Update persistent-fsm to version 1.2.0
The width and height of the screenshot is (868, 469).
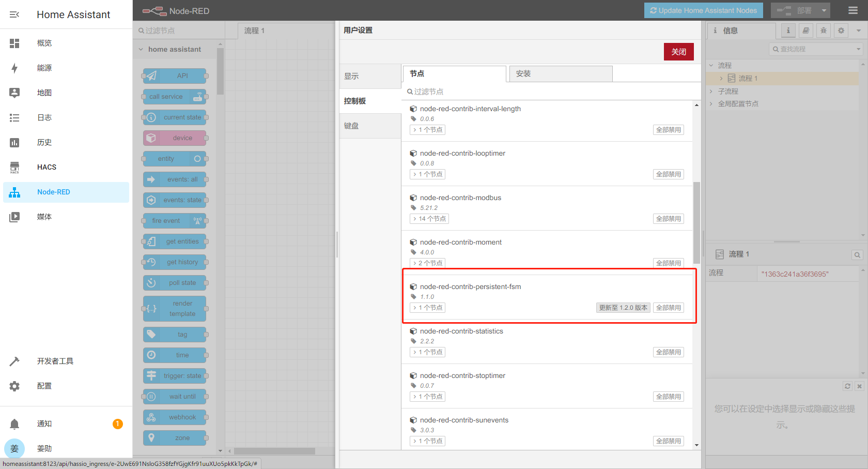pyautogui.click(x=623, y=308)
